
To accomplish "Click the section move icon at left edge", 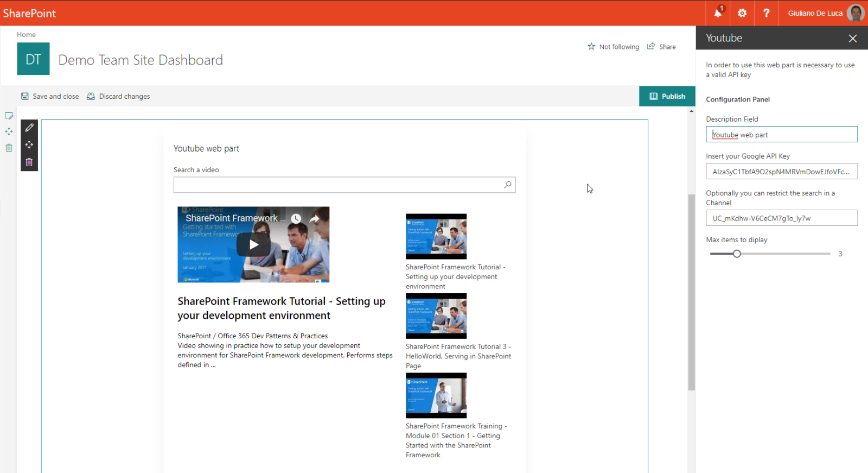I will [9, 131].
